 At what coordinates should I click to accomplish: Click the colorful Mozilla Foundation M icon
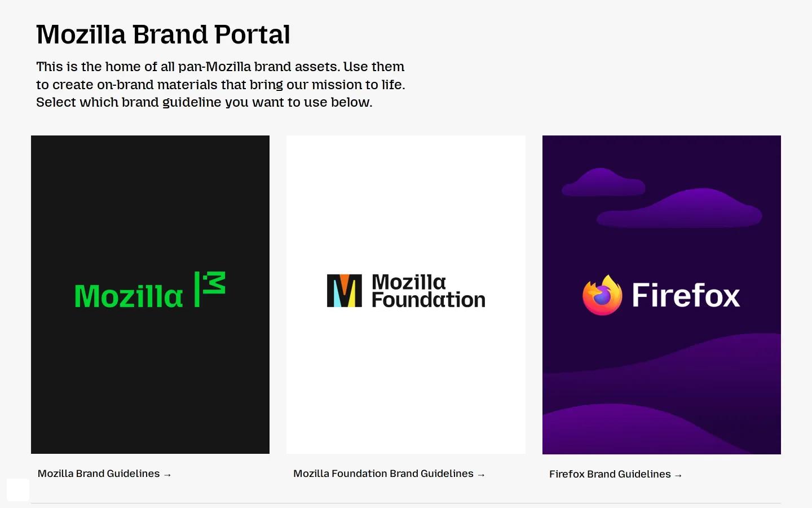[x=345, y=291]
